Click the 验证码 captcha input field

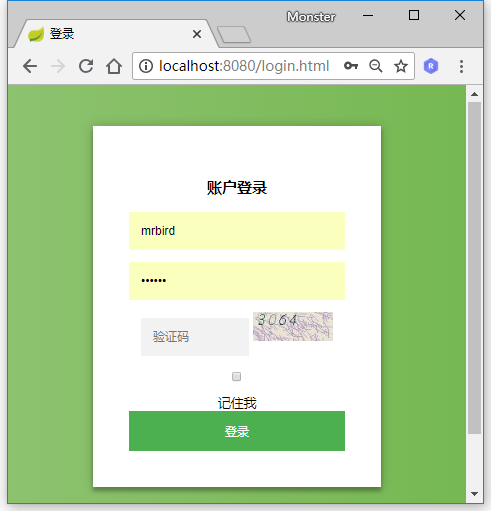pos(195,337)
